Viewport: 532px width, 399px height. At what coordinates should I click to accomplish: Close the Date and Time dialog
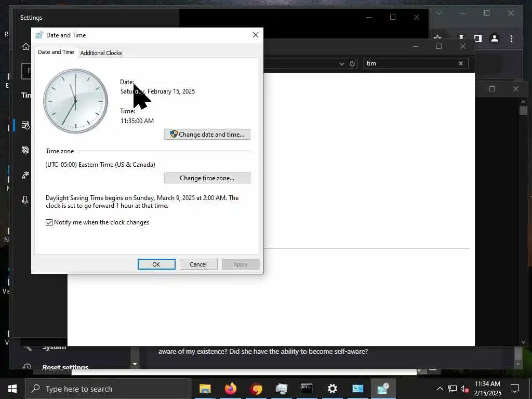256,35
